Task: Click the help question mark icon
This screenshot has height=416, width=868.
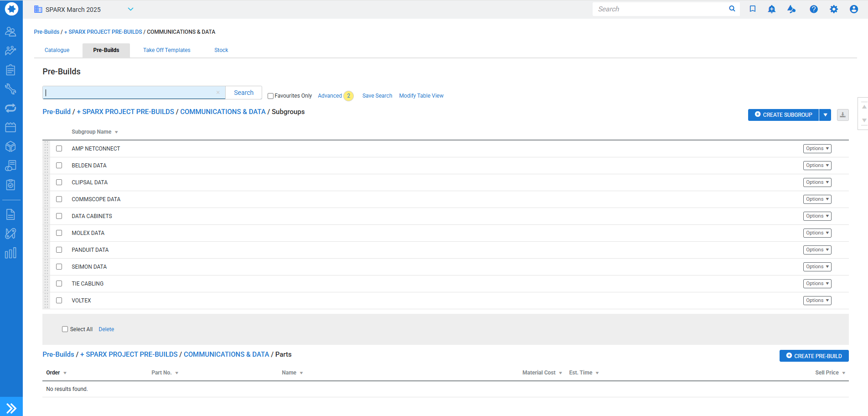Action: tap(813, 9)
